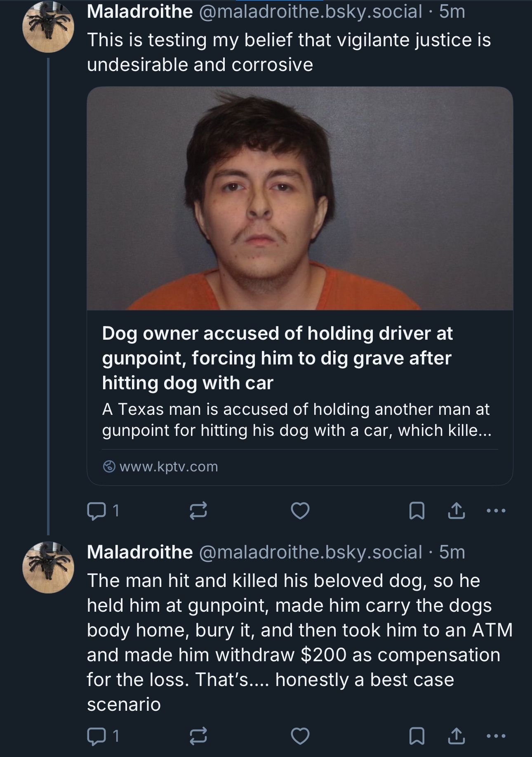The width and height of the screenshot is (532, 757).
Task: Bookmark the second post
Action: [417, 736]
